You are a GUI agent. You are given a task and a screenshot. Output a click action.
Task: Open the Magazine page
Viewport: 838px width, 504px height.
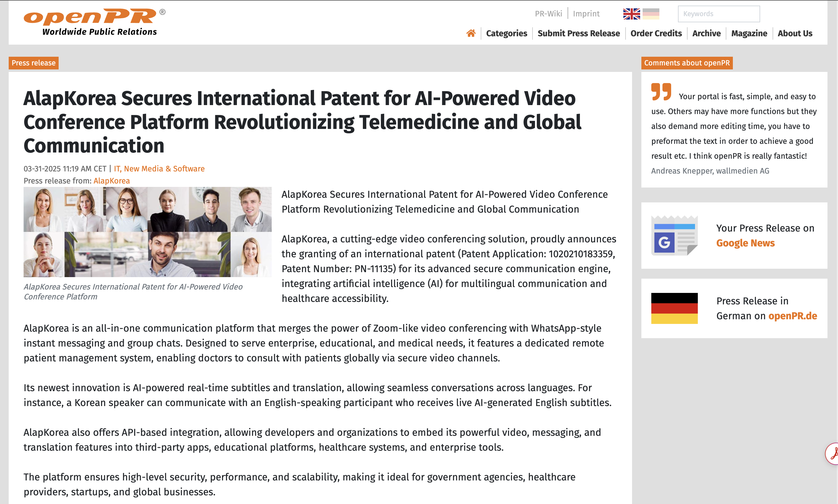click(x=749, y=33)
